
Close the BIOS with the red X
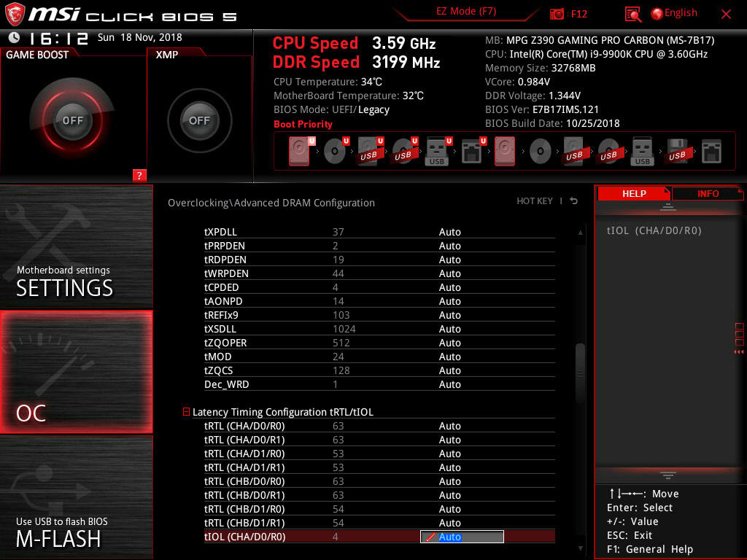click(x=726, y=15)
